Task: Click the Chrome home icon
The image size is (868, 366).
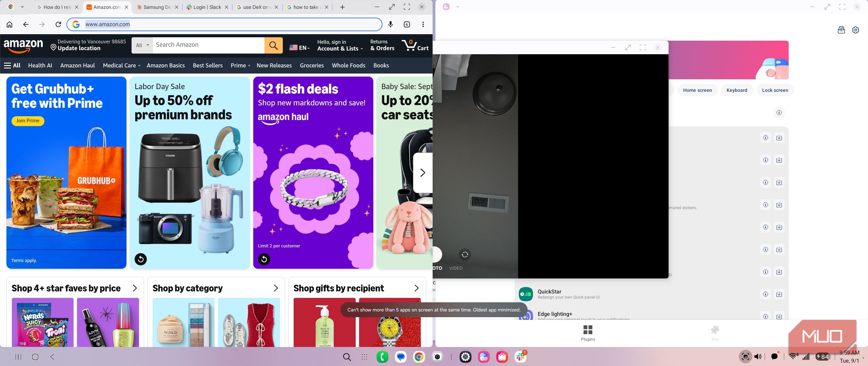Action: (x=9, y=24)
